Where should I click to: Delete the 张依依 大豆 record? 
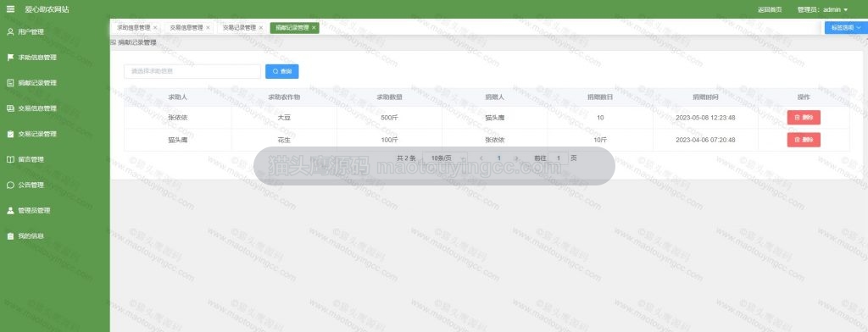(x=804, y=118)
